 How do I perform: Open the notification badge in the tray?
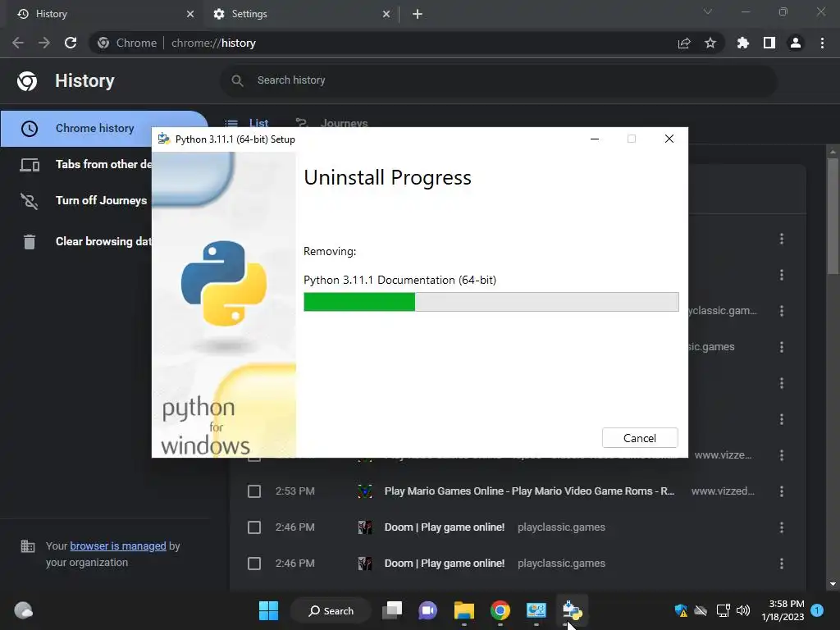[x=817, y=610]
